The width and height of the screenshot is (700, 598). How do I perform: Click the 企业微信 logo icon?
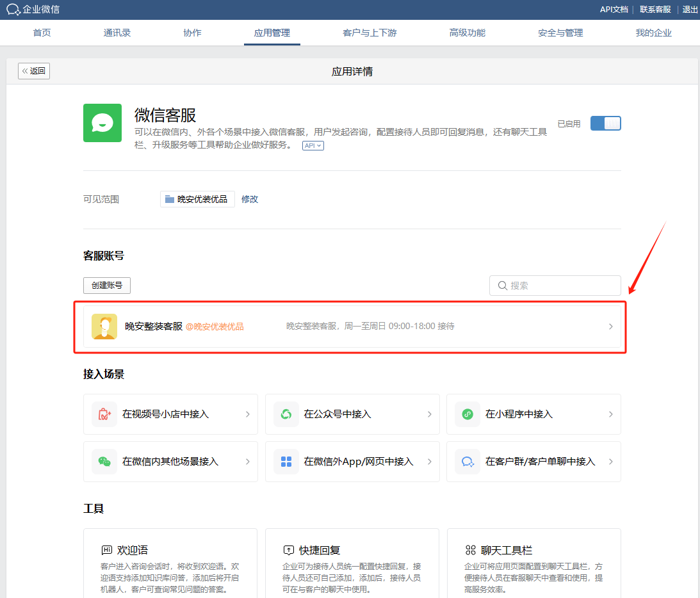pos(13,10)
